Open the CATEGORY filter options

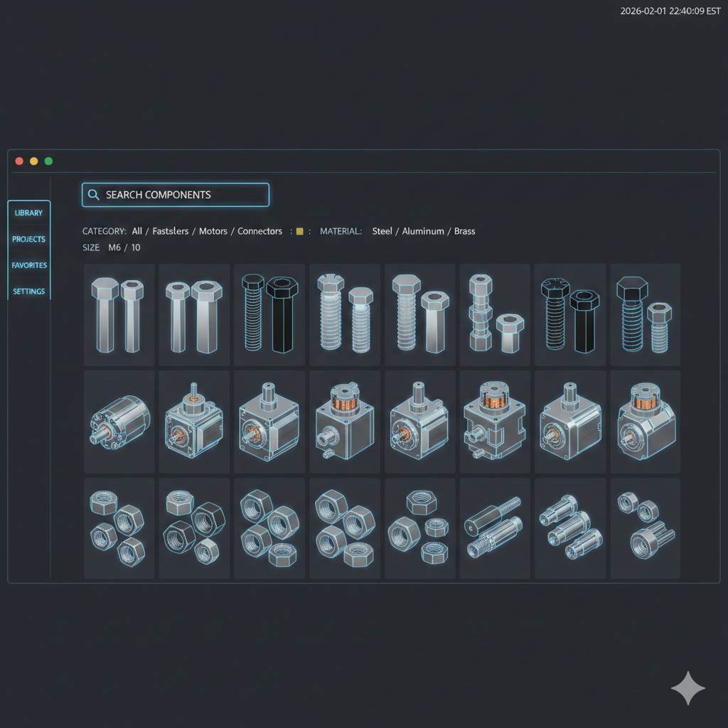click(x=105, y=231)
